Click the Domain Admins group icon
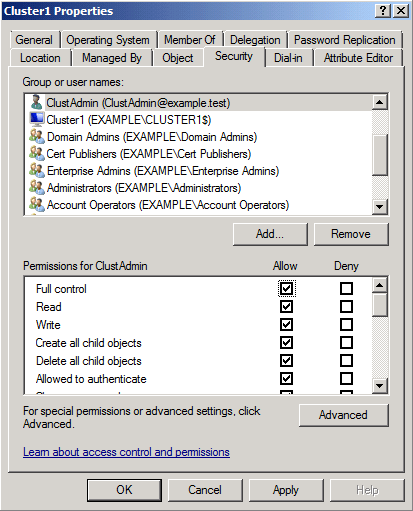The height and width of the screenshot is (511, 413). [x=37, y=136]
